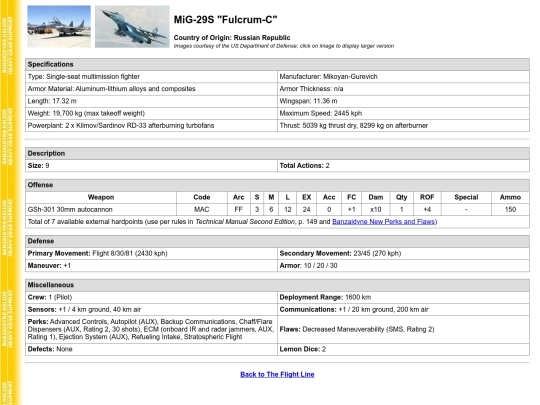This screenshot has height=405, width=540.
Task: Click the Ammo column header
Action: pos(510,197)
